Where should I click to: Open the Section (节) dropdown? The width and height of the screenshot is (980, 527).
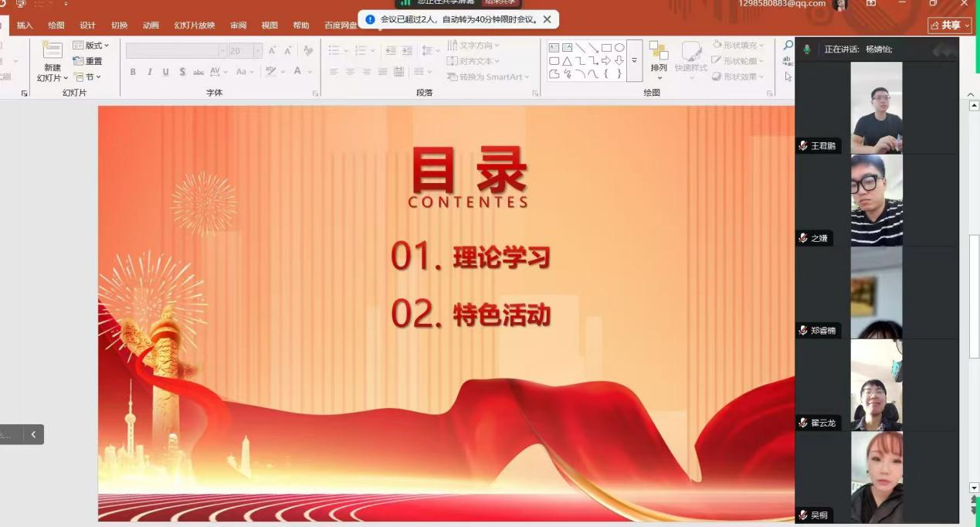tap(88, 77)
